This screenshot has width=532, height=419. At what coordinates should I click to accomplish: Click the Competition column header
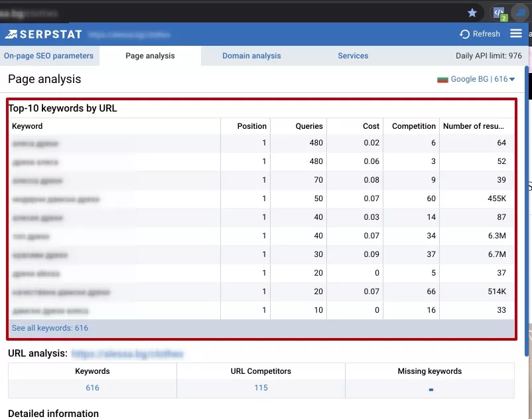413,126
